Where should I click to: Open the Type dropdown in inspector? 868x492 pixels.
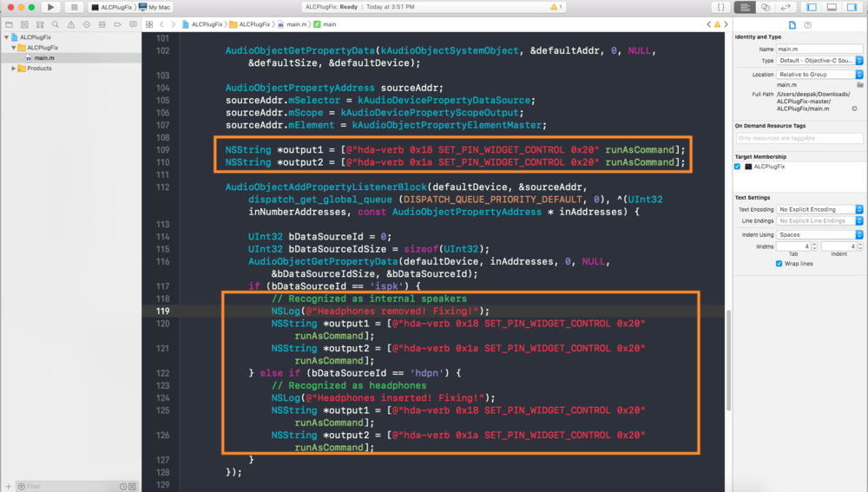[x=819, y=61]
